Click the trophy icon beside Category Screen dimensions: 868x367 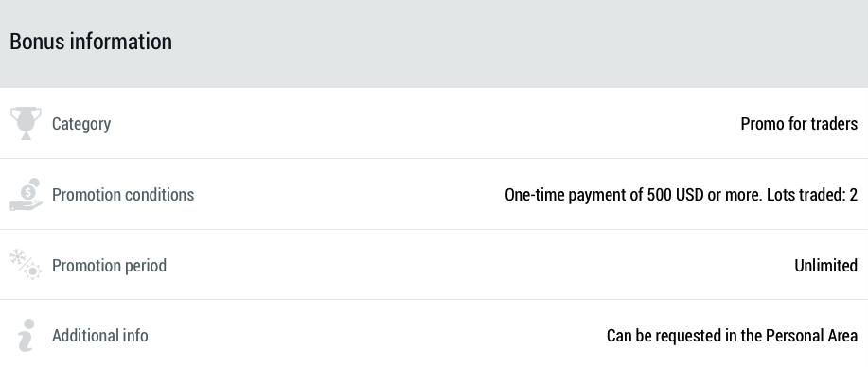pos(26,123)
